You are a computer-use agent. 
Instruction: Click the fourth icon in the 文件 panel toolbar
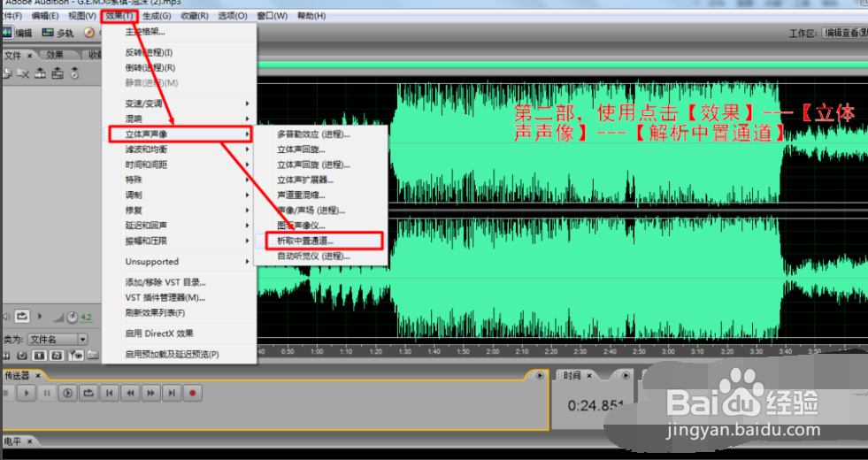(58, 73)
